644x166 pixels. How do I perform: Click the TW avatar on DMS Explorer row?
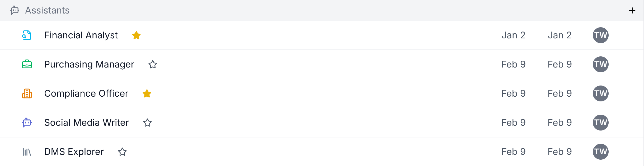(x=600, y=152)
